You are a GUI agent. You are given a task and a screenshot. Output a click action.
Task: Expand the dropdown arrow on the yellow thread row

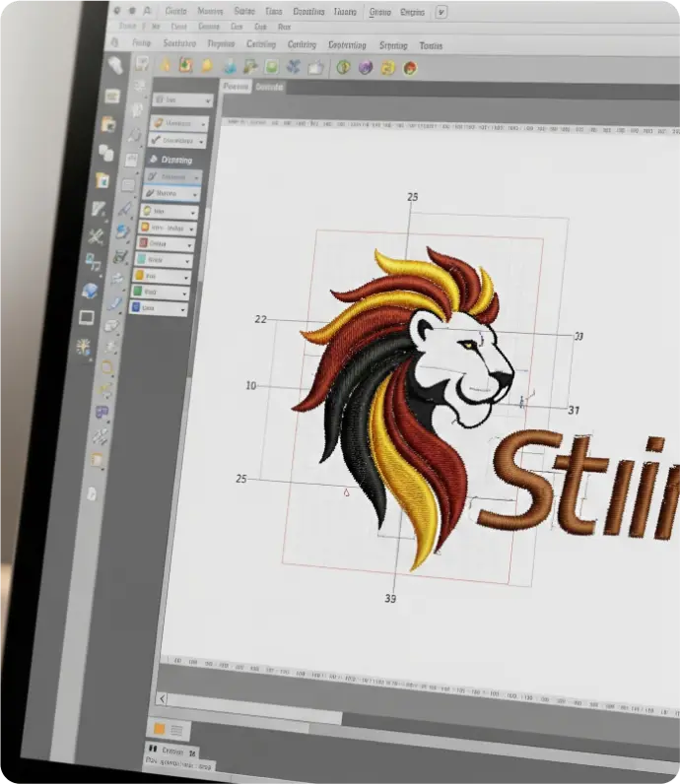[192, 211]
